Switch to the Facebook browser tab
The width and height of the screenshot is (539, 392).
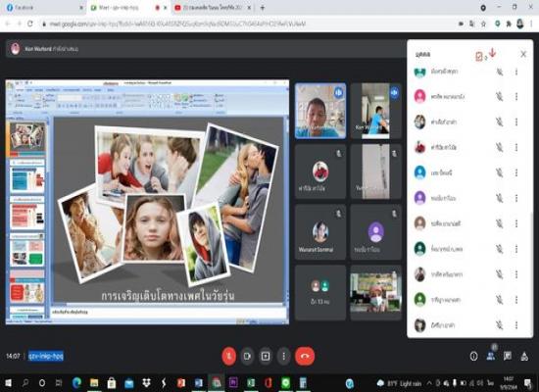pyautogui.click(x=42, y=8)
